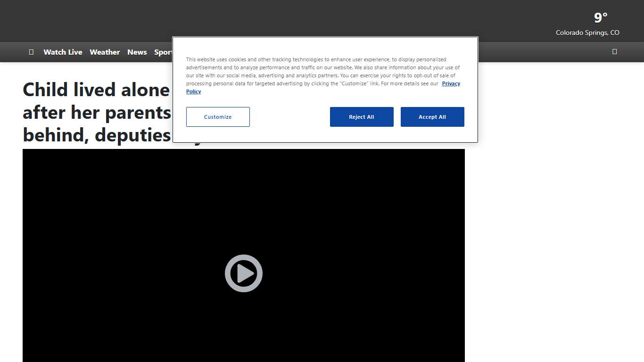This screenshot has width=644, height=362.
Task: Open the partially hidden Sports nav item
Action: click(x=163, y=52)
